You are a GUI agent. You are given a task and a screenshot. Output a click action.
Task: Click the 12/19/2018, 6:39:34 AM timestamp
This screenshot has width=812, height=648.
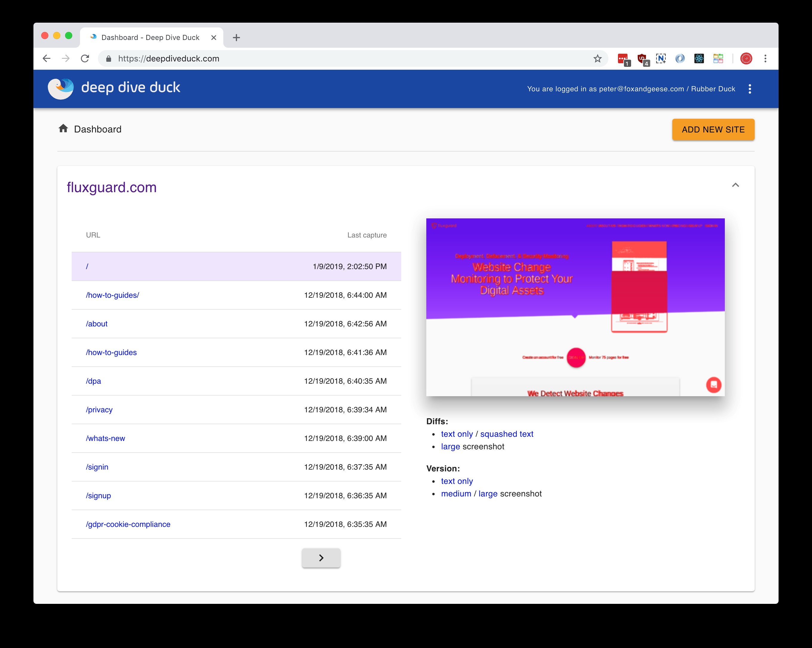(x=345, y=410)
